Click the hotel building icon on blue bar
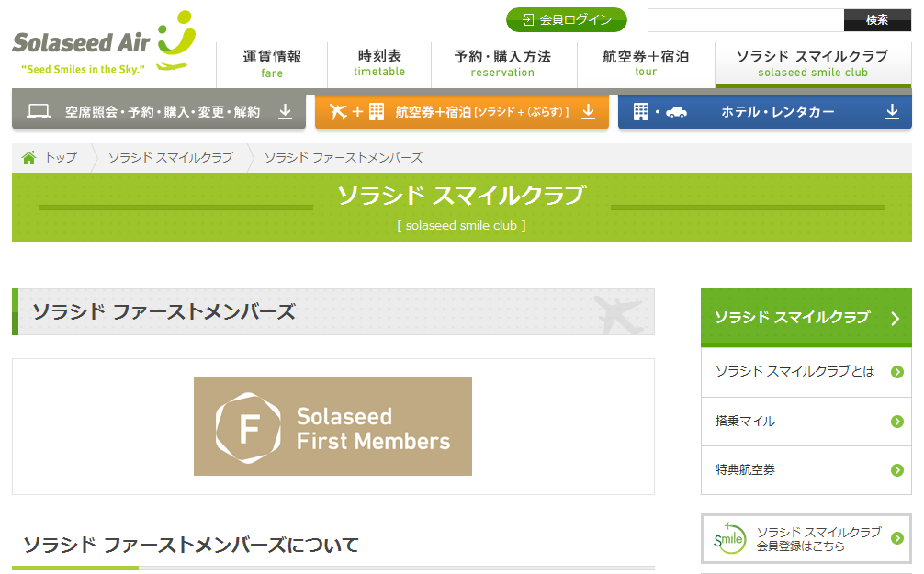This screenshot has height=574, width=924. pyautogui.click(x=641, y=111)
